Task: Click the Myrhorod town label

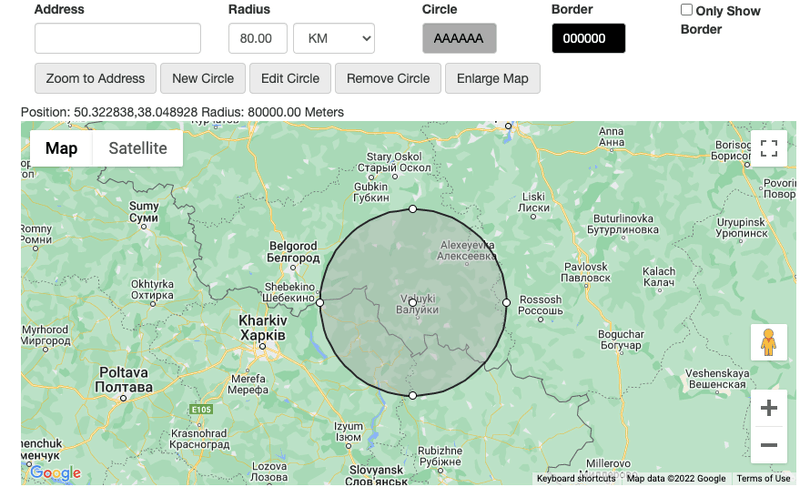Action: click(45, 335)
